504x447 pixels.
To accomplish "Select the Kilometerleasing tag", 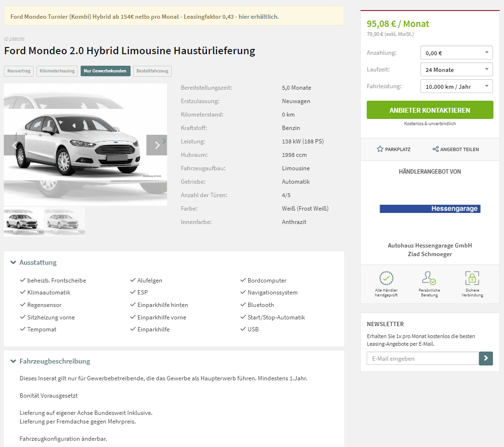I will pos(57,71).
